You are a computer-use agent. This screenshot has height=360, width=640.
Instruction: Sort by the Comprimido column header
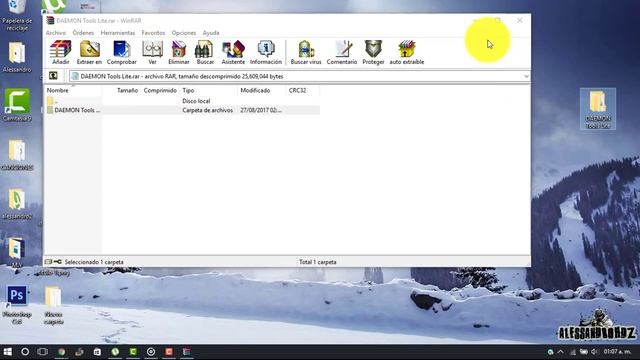pos(160,90)
